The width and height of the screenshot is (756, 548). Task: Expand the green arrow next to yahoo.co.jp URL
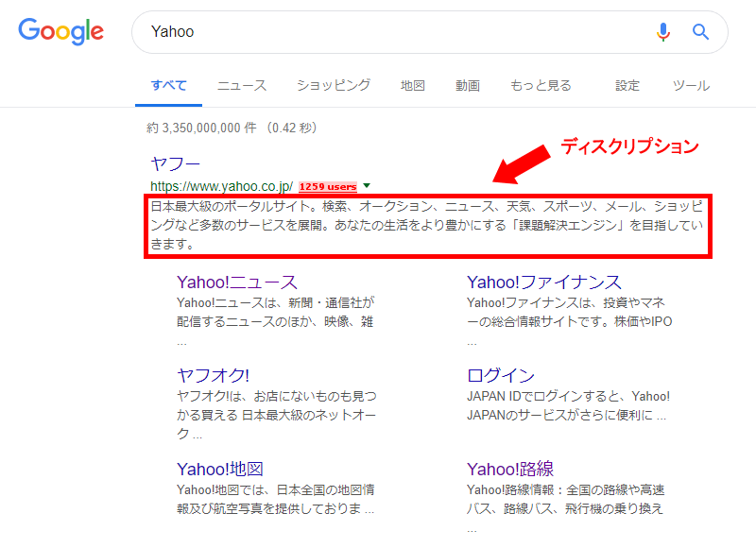[x=367, y=186]
